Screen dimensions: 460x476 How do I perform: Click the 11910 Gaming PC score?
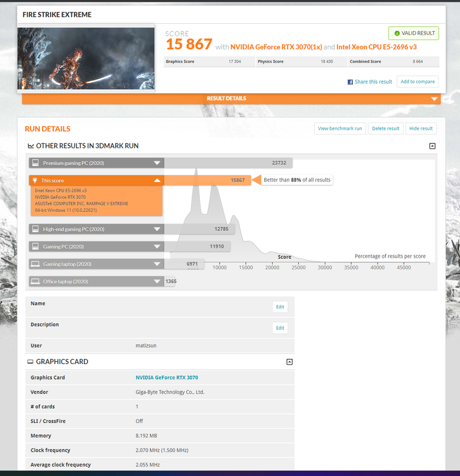click(x=217, y=246)
